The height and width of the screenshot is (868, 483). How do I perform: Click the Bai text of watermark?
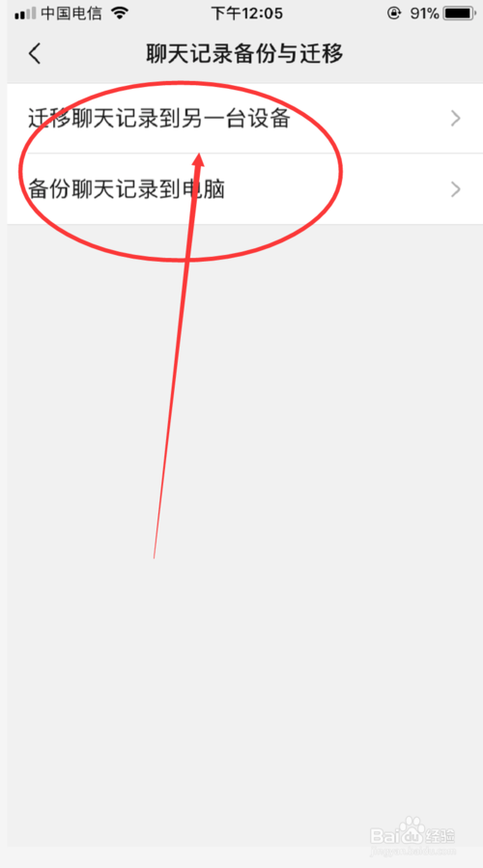point(385,834)
